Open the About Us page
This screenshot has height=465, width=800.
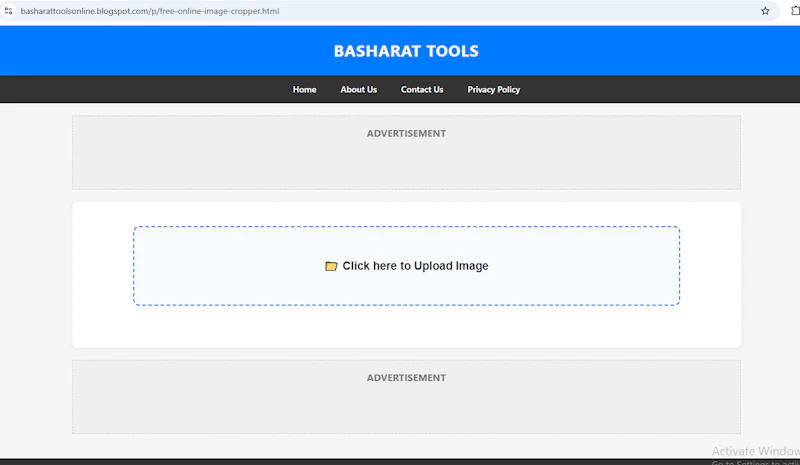tap(359, 89)
